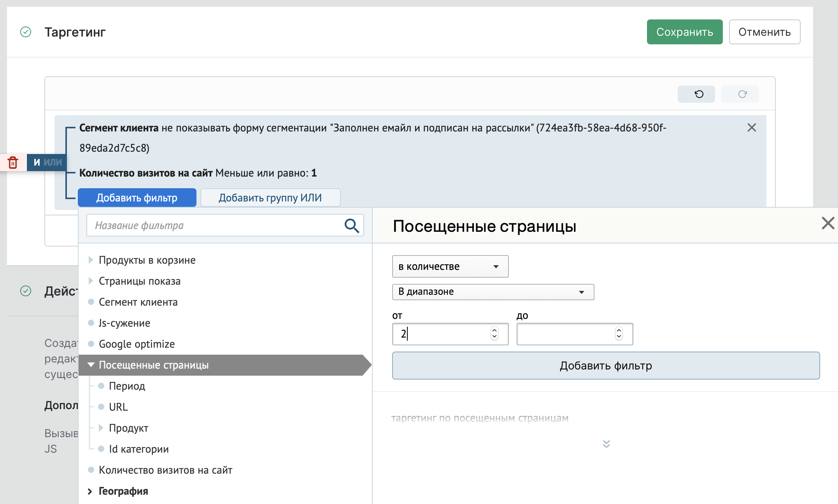Expand Продукты в корзине tree item

pyautogui.click(x=91, y=260)
